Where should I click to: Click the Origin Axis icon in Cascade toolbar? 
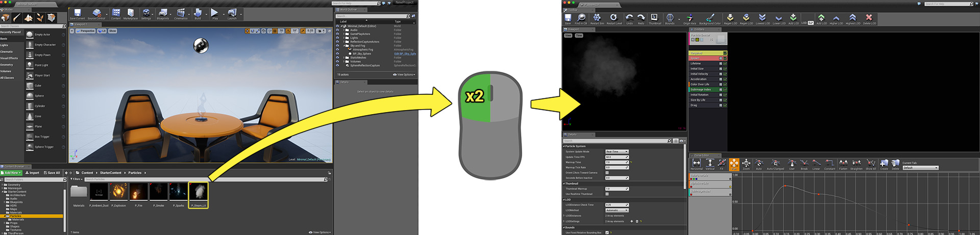690,19
